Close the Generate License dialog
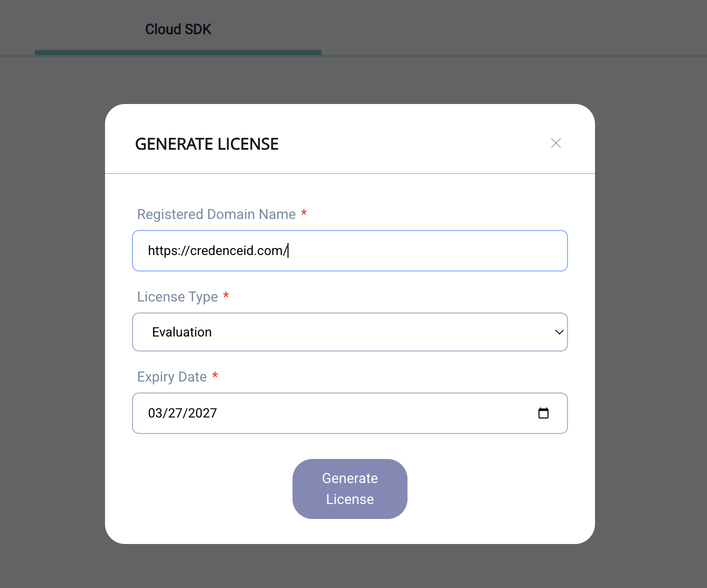 tap(555, 143)
